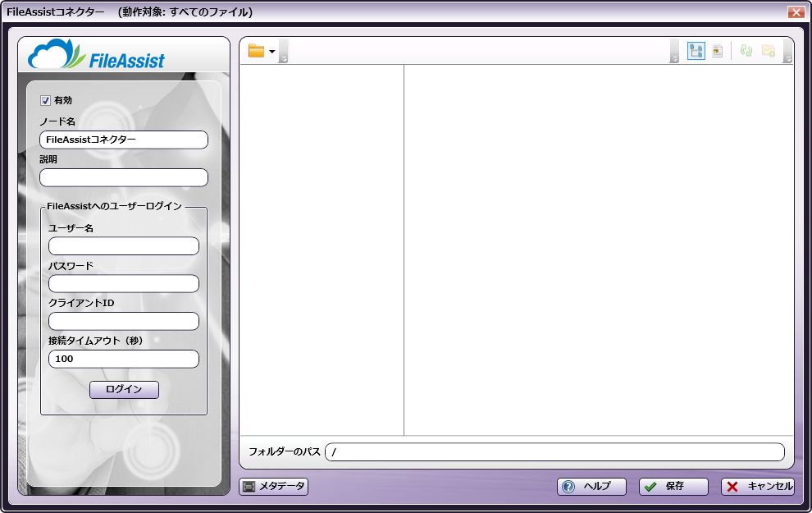Open toolbar overflow grip left of tree view icon
812x513 pixels.
point(674,51)
